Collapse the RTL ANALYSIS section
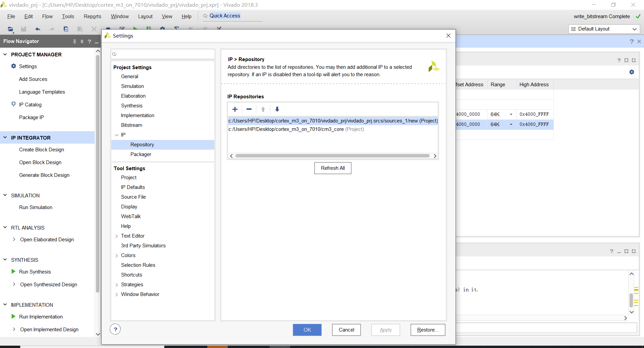 pyautogui.click(x=5, y=227)
